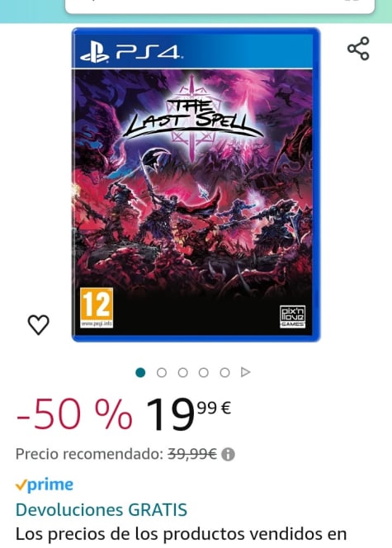Tap the Prime logo badge

pos(45,484)
